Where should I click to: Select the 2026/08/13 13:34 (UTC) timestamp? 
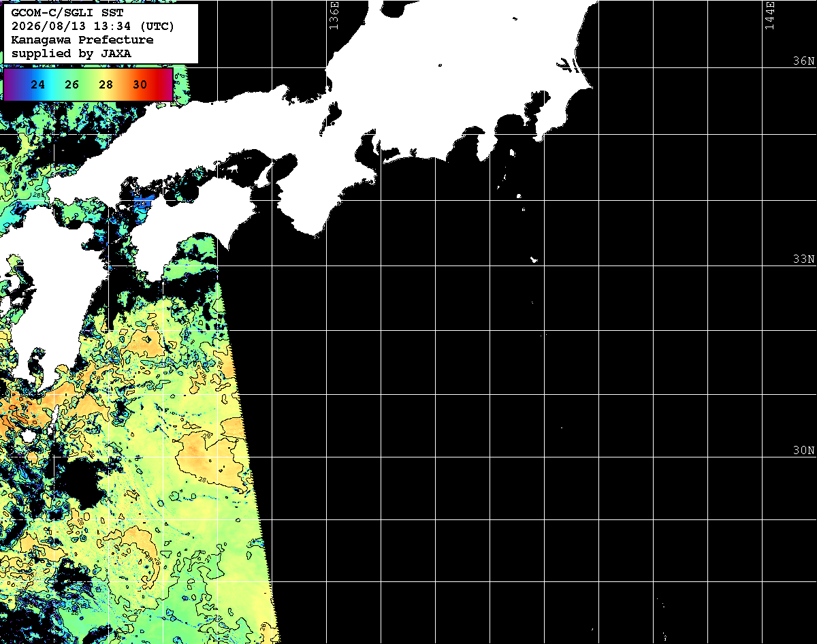tap(93, 27)
